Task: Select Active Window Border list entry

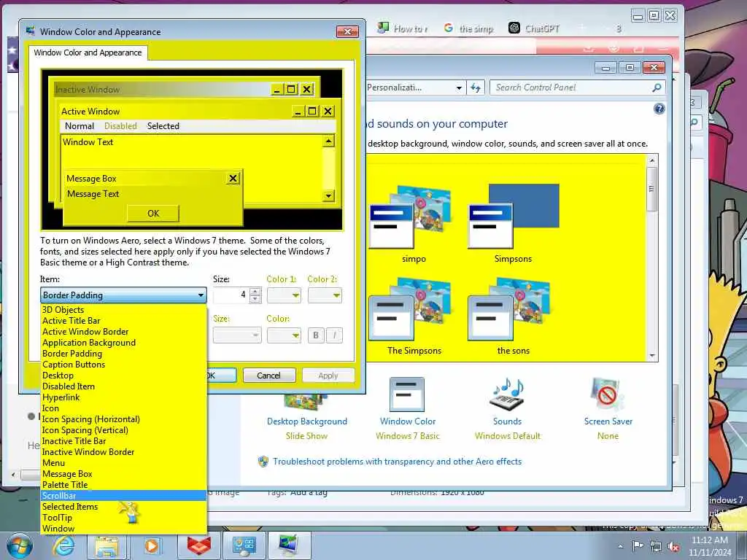Action: (x=123, y=332)
